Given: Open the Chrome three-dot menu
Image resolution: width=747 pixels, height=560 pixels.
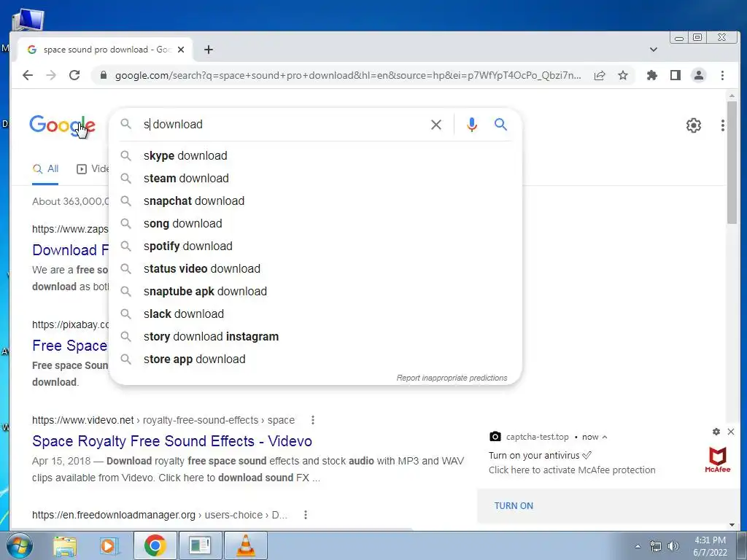Looking at the screenshot, I should (x=722, y=75).
